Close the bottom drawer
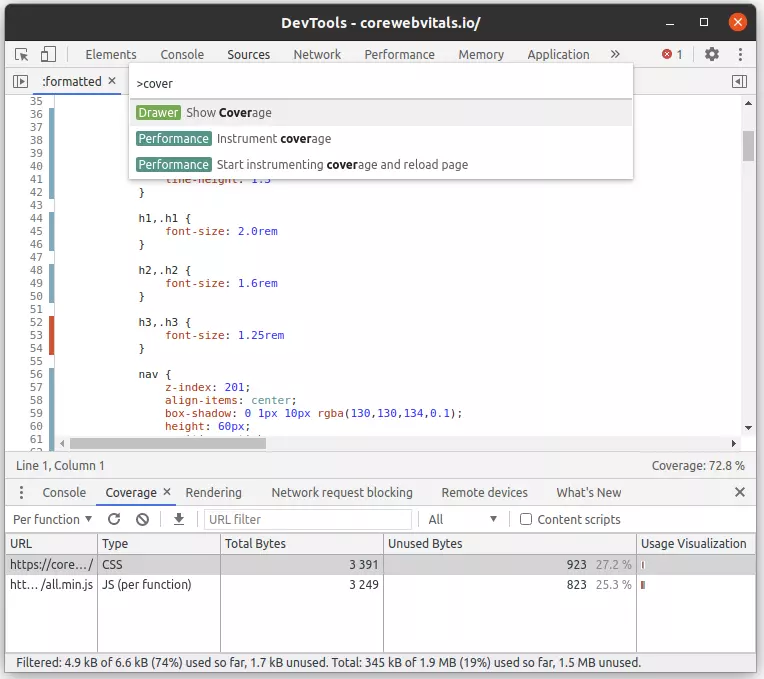 click(x=740, y=492)
